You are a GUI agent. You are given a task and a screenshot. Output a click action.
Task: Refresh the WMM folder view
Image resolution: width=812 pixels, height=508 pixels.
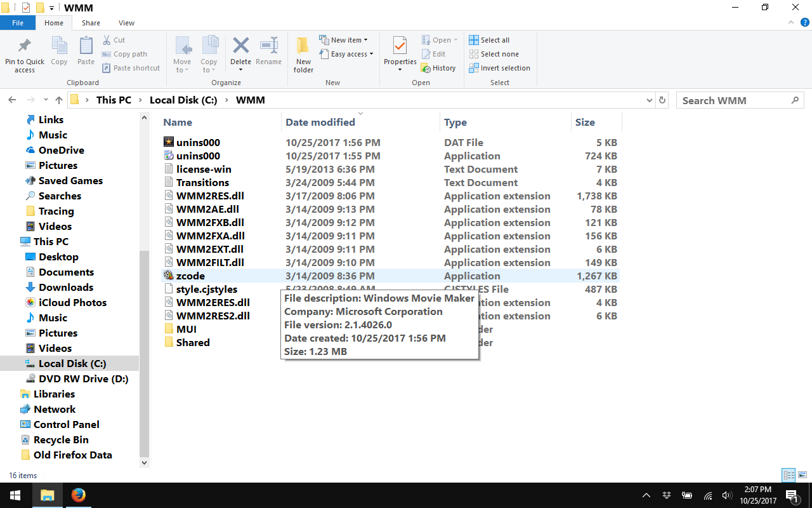coord(662,100)
